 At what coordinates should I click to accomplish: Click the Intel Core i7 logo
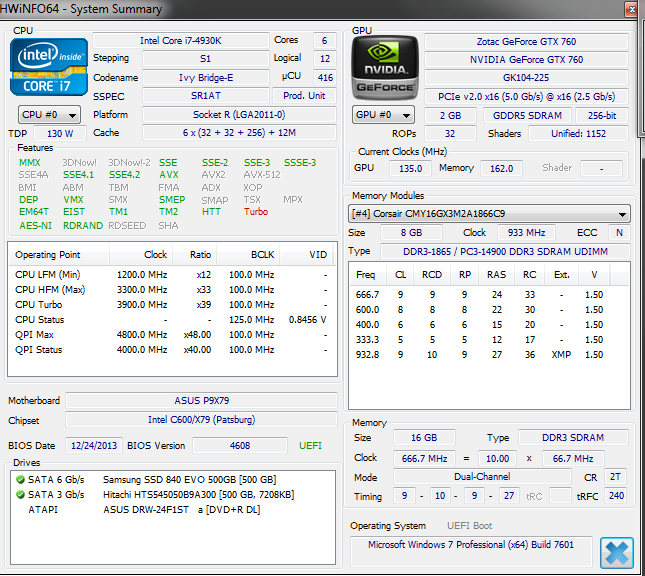[x=49, y=67]
